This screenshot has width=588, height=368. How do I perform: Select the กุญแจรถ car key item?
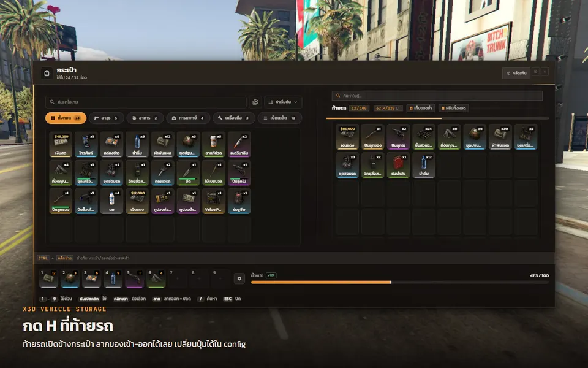[x=163, y=173]
